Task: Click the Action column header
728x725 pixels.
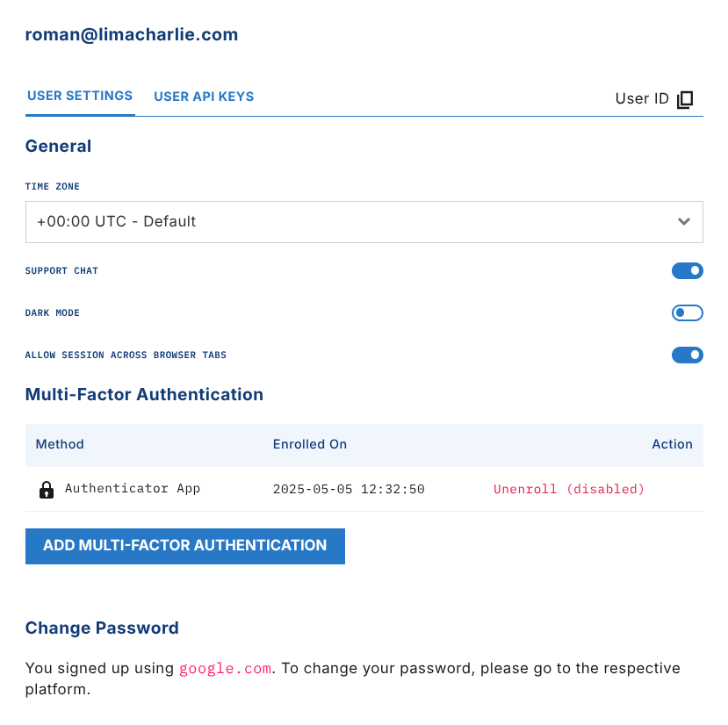Action: click(672, 444)
